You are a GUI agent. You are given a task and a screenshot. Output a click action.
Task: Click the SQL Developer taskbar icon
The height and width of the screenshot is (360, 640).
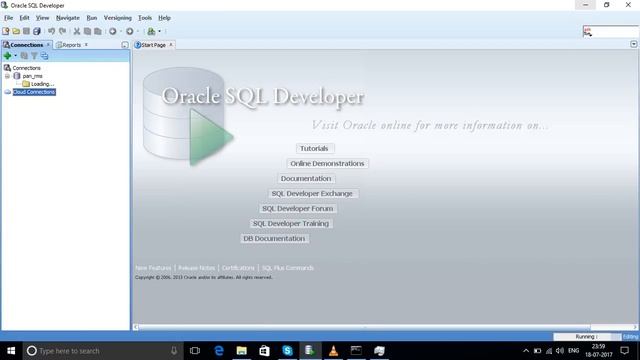310,351
